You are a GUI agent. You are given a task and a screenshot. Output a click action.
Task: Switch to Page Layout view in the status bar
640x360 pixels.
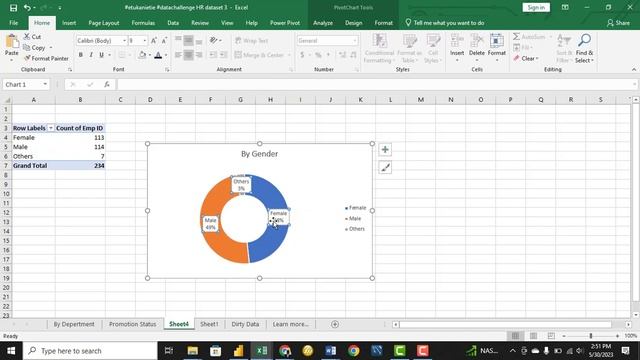tap(533, 336)
